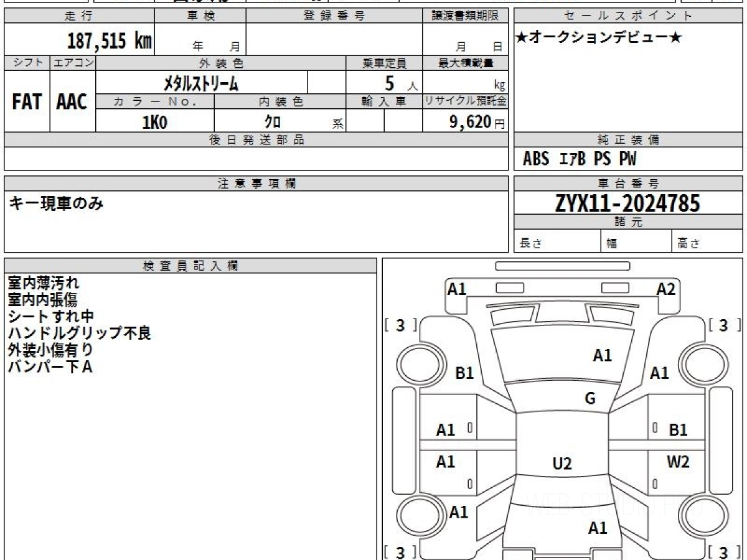Image resolution: width=747 pixels, height=560 pixels.
Task: Select the 走行 column header
Action: [x=79, y=16]
